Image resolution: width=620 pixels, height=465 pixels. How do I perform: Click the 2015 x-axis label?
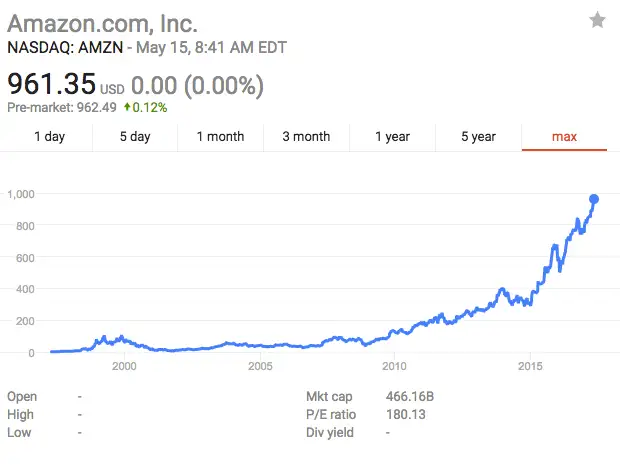[x=531, y=366]
